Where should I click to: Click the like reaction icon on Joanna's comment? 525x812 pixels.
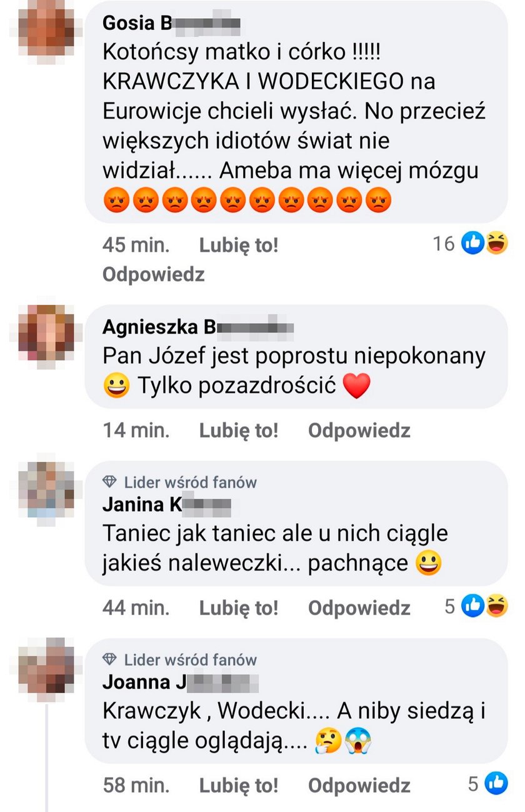496,784
